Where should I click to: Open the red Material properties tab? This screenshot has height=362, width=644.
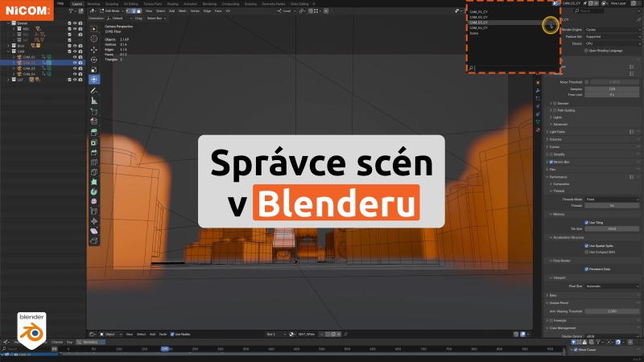pyautogui.click(x=538, y=130)
